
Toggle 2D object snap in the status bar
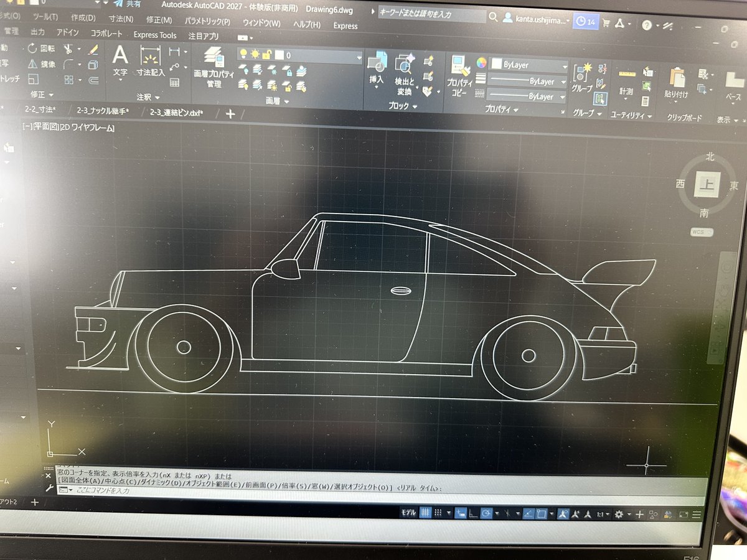click(x=541, y=514)
